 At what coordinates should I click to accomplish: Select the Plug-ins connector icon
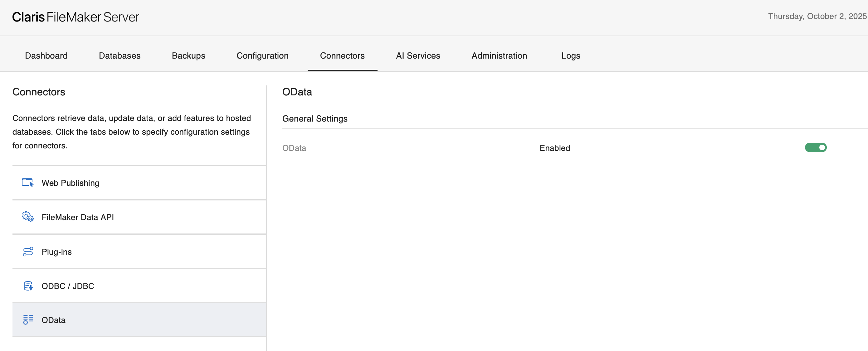point(27,251)
